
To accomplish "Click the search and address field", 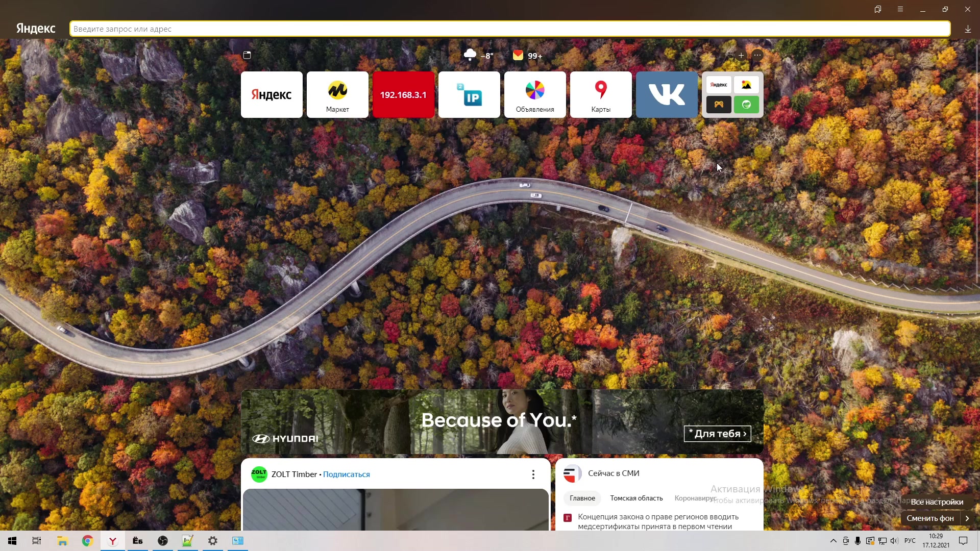I will tap(509, 29).
